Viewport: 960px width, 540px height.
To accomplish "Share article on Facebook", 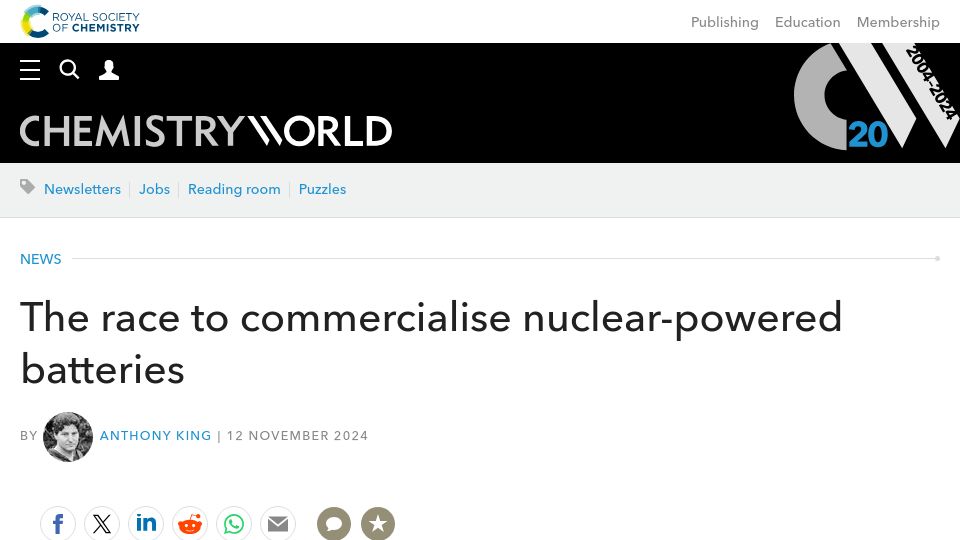I will tap(58, 523).
